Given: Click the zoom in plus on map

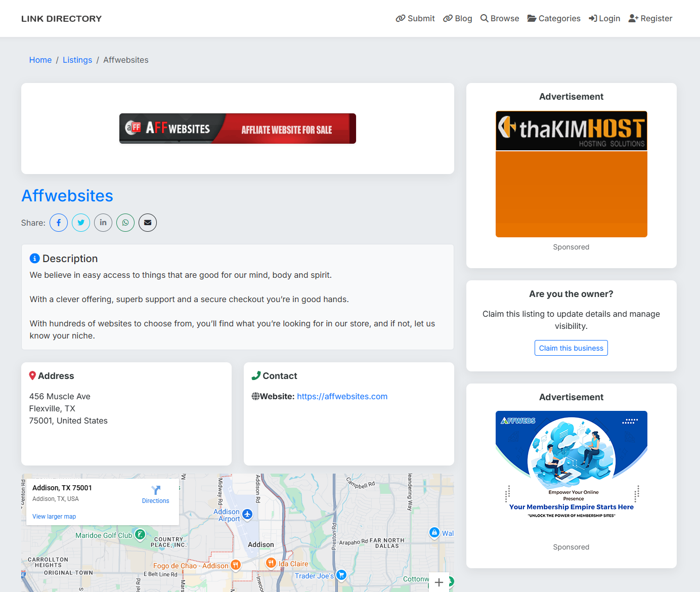Looking at the screenshot, I should [439, 582].
